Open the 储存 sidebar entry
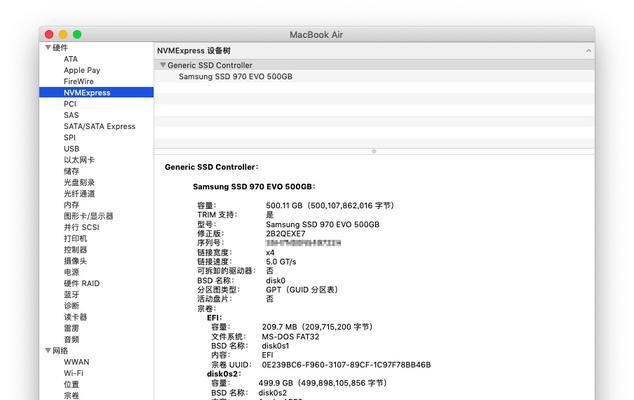Viewport: 634px width, 400px height. coord(72,171)
